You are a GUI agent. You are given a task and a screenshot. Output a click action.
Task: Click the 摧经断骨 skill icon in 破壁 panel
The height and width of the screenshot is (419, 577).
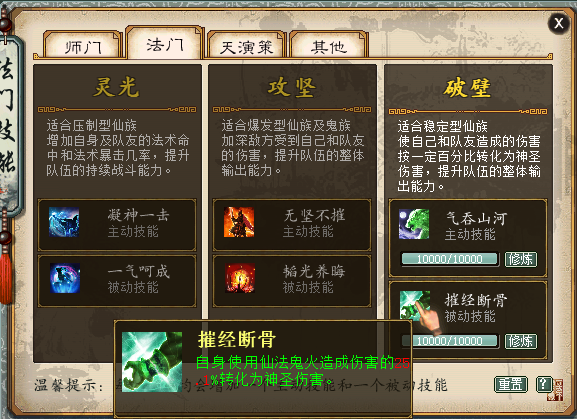coord(415,306)
